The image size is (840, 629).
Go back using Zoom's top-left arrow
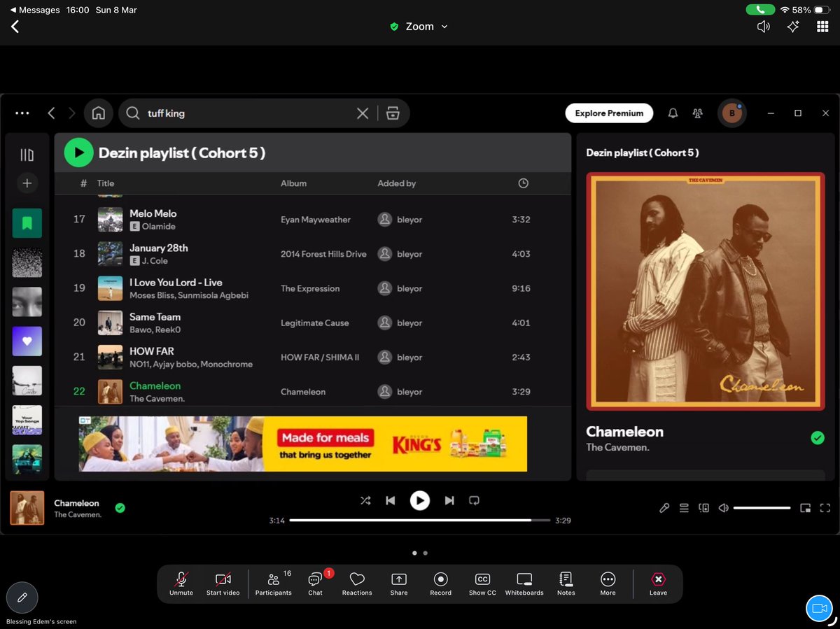click(x=15, y=27)
